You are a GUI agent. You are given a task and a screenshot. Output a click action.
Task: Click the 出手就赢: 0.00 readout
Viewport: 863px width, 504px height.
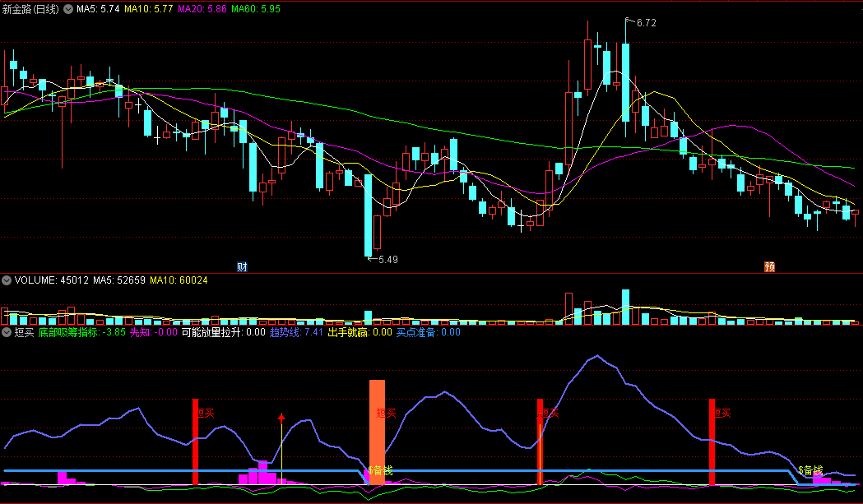tap(360, 332)
